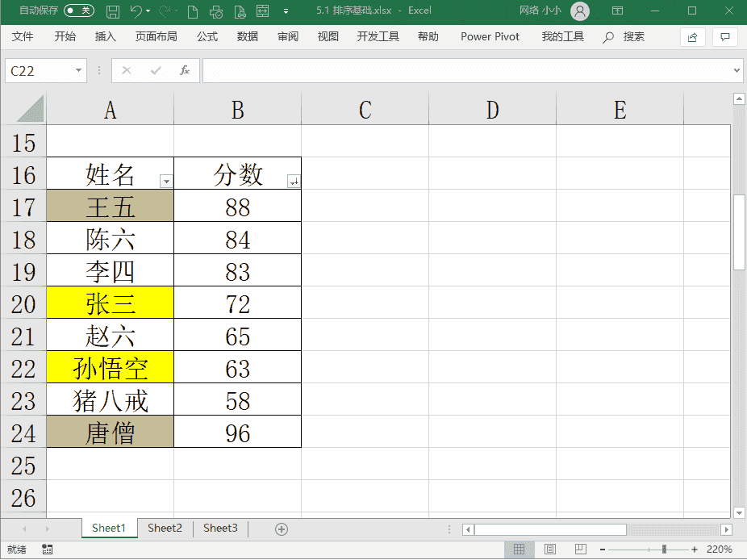747x560 pixels.
Task: Switch to the 开始 (Home) ribbon tab
Action: pos(65,36)
